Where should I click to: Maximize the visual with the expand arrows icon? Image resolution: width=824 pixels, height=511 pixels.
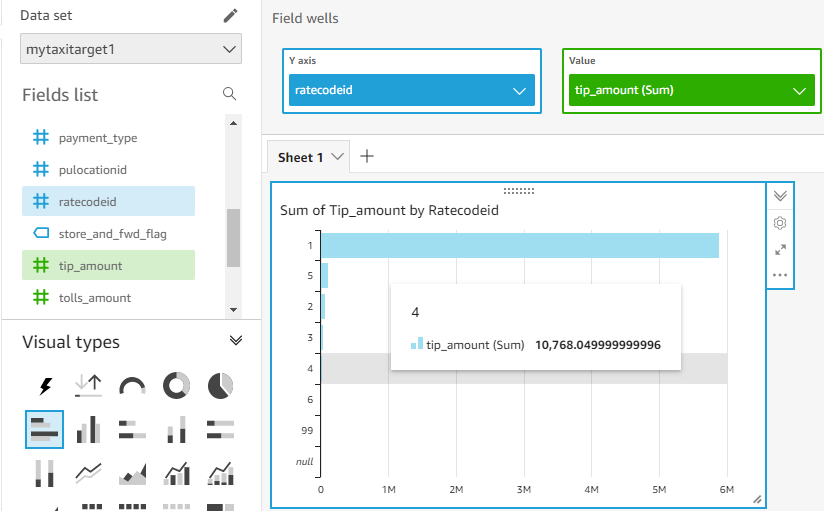point(780,250)
